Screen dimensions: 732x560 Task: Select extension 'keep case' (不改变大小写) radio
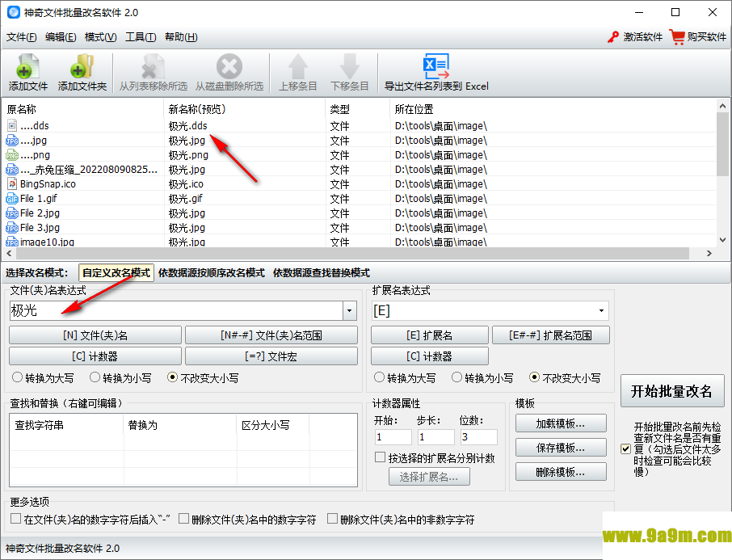534,377
